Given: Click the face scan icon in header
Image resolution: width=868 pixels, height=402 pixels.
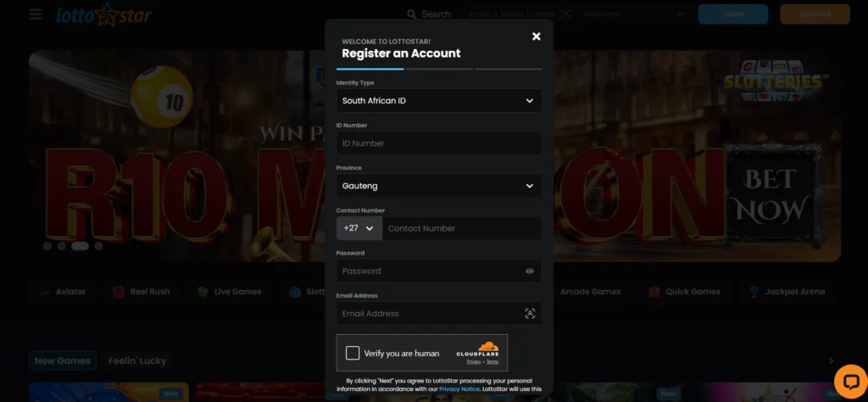Looking at the screenshot, I should (565, 14).
